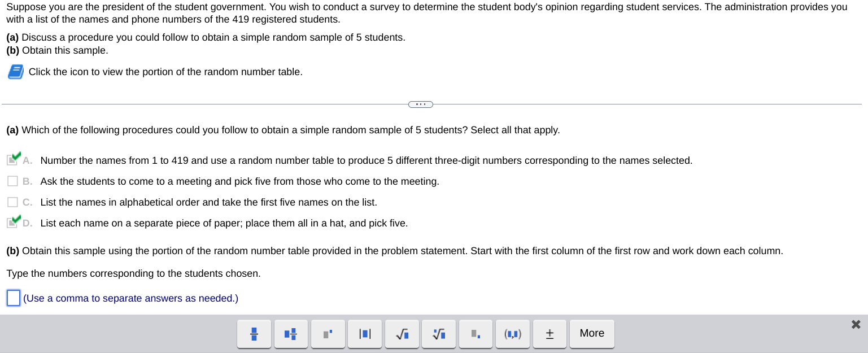Insert the plus-minus symbol

549,334
